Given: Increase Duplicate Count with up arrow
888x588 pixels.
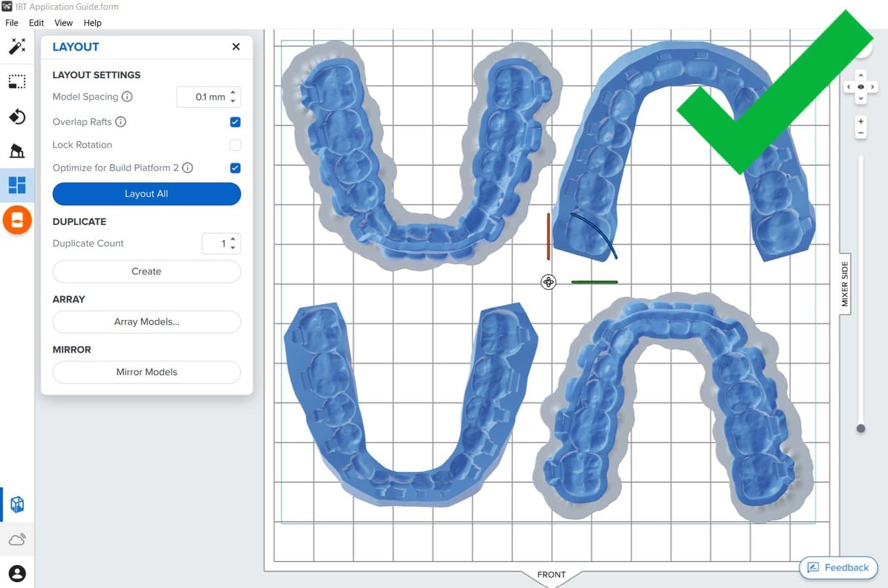Looking at the screenshot, I should pyautogui.click(x=233, y=239).
